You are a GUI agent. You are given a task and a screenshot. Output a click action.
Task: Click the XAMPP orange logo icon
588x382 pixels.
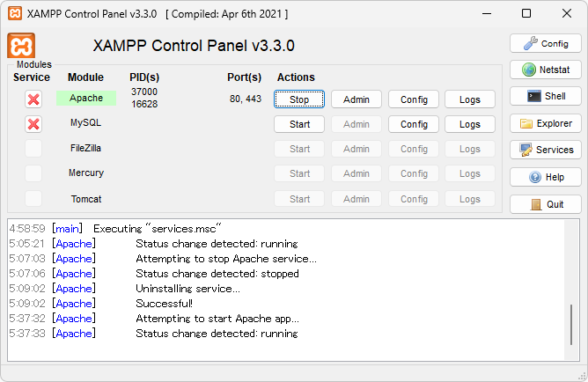[x=21, y=46]
